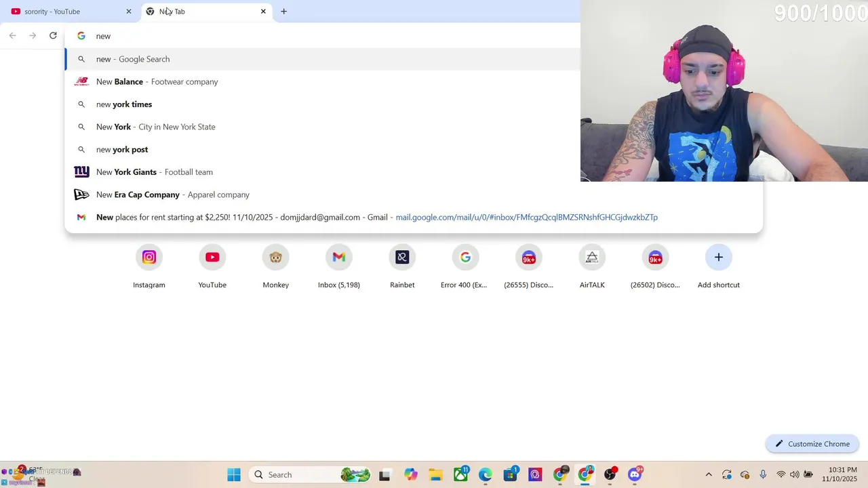Choose New York city suggestion
Viewport: 868px width, 488px height.
[323, 127]
